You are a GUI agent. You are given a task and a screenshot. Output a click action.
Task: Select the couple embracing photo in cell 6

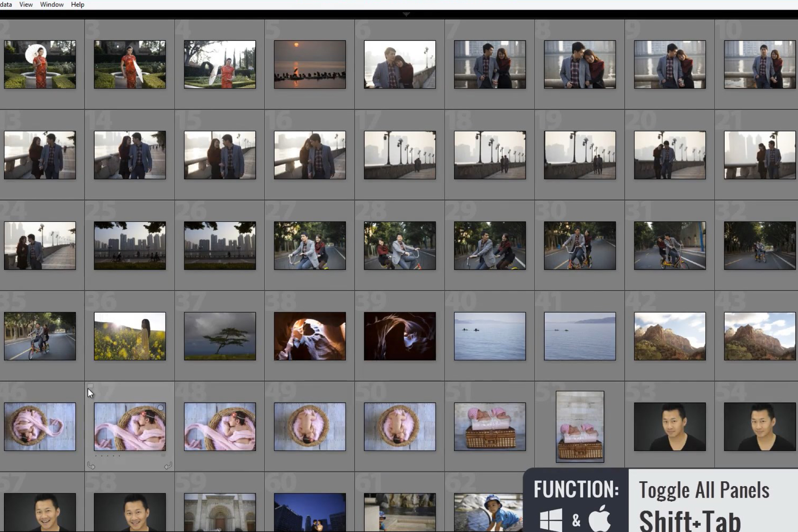point(400,64)
